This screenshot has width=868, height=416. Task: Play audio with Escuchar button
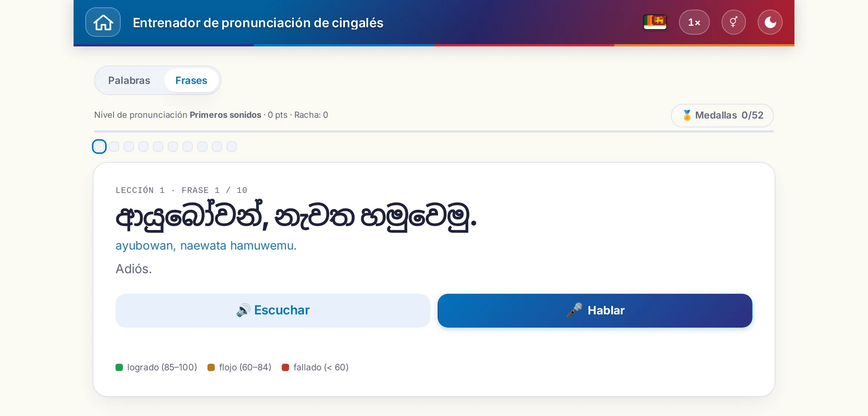(x=273, y=310)
